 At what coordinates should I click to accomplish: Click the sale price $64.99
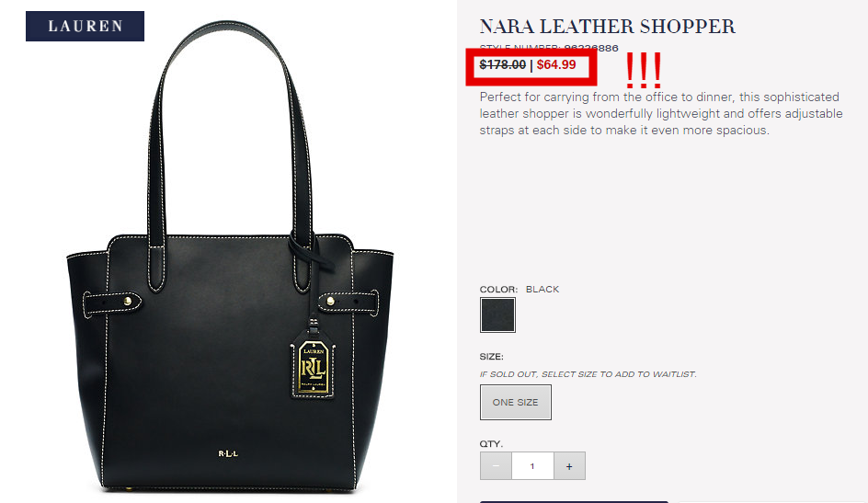[556, 64]
